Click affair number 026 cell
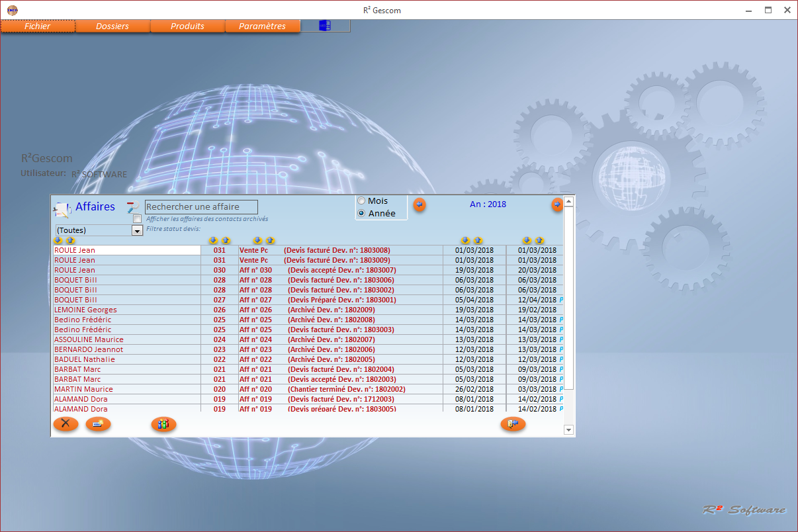 coord(220,310)
